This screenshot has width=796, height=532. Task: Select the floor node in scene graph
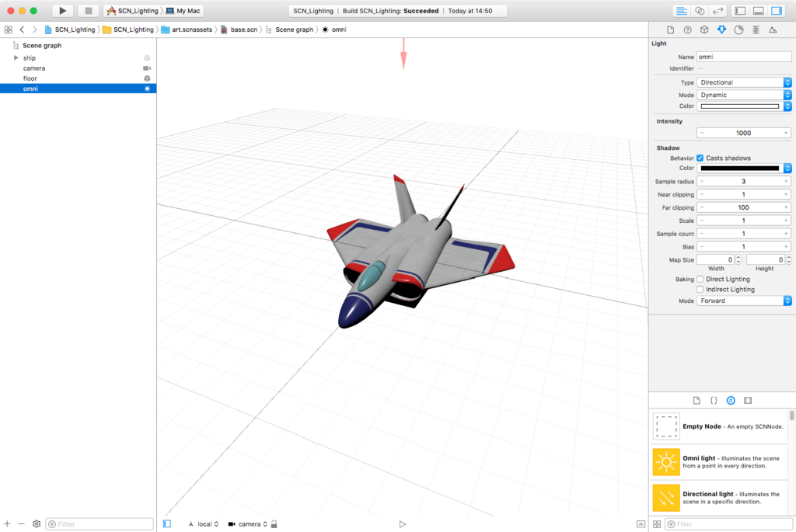[x=78, y=78]
